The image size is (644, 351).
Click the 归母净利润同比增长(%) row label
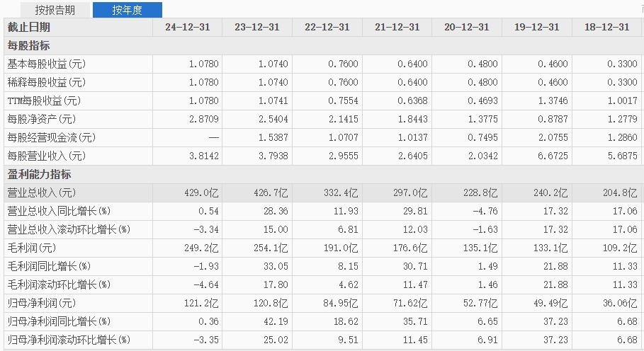59,321
